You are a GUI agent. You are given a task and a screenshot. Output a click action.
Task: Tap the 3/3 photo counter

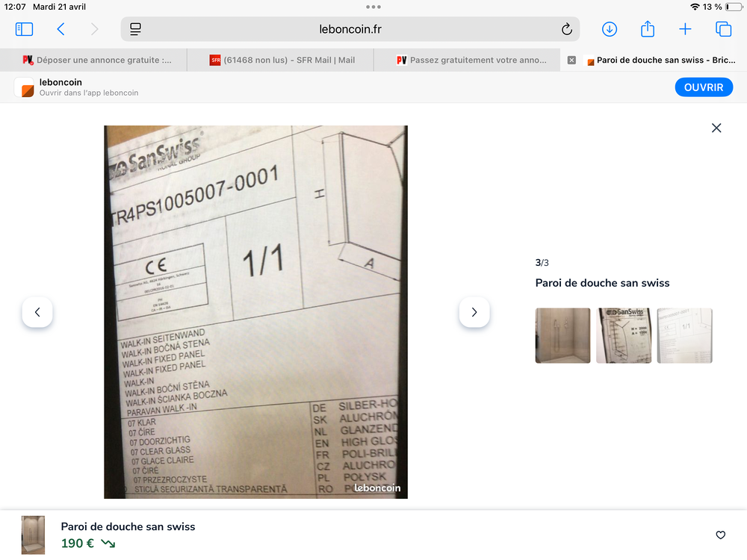tap(542, 262)
